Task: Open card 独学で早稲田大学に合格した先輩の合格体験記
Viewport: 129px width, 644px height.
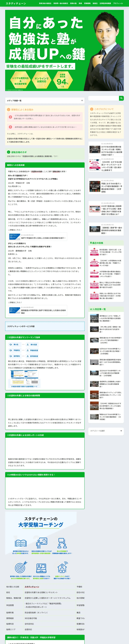Action: tap(38, 236)
